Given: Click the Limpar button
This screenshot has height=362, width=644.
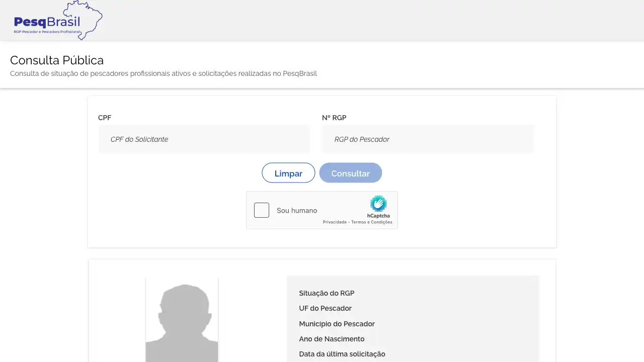Looking at the screenshot, I should click(x=288, y=172).
